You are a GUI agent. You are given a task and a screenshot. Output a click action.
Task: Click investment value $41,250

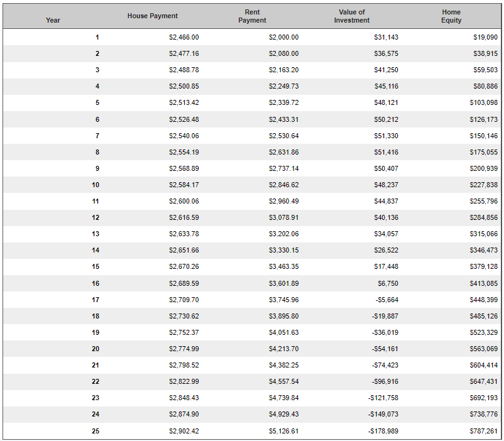point(386,70)
